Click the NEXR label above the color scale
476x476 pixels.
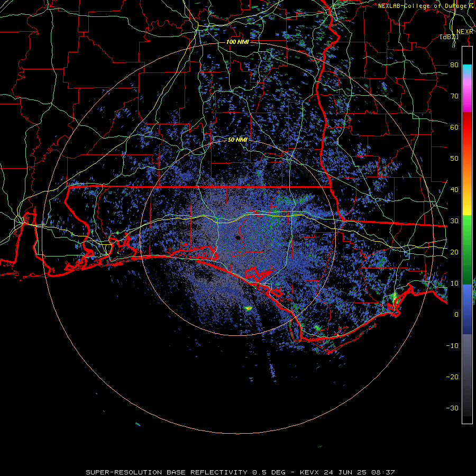(465, 32)
